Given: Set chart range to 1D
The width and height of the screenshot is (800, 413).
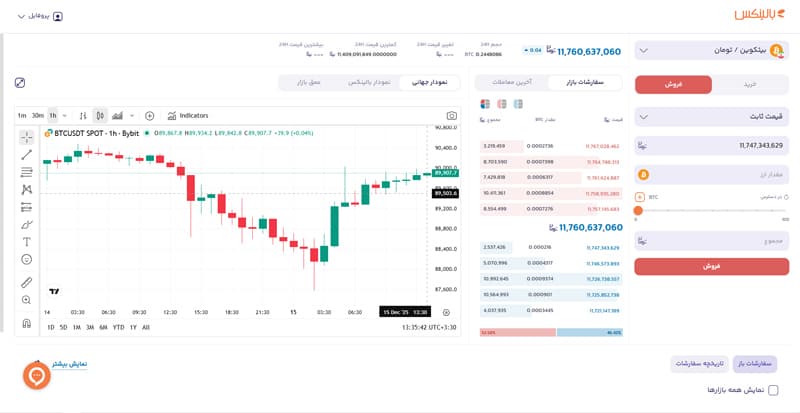Looking at the screenshot, I should 51,327.
